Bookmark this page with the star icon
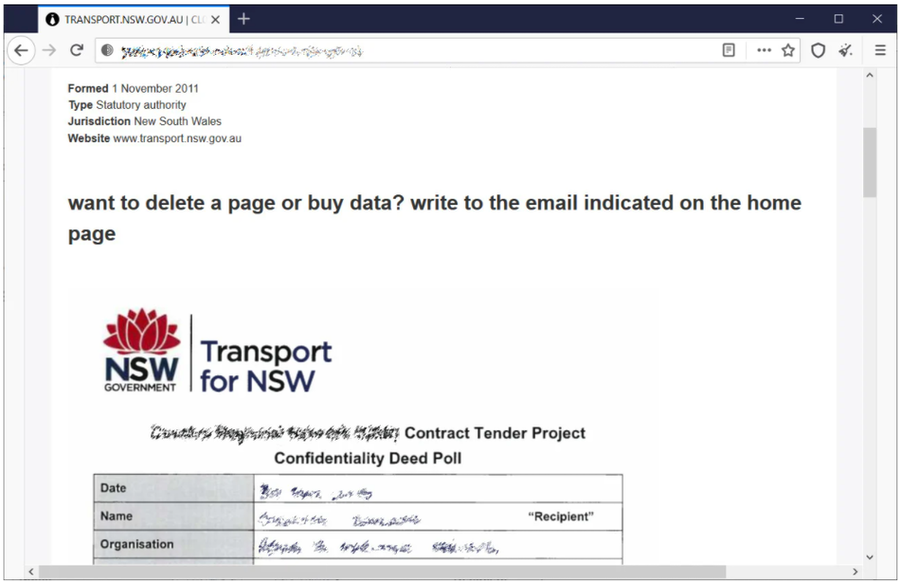 coord(788,51)
